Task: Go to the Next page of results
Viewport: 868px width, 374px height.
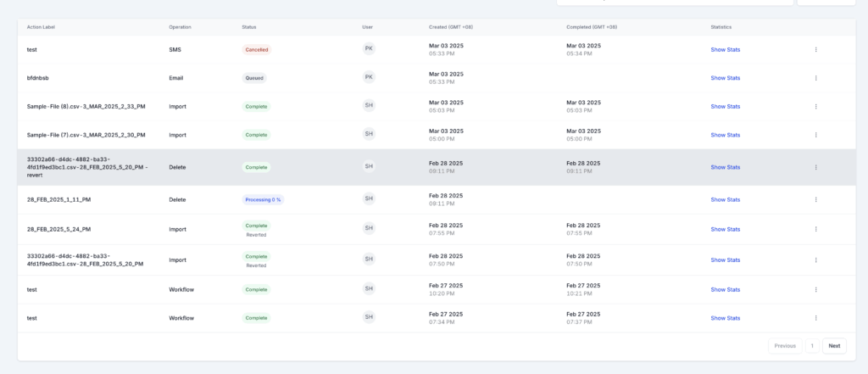Action: [834, 346]
